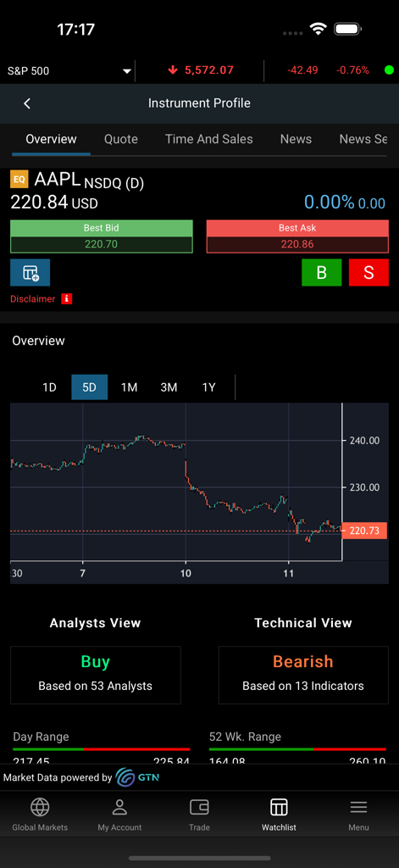Tap the Best Bid 220.70 box
Image resolution: width=399 pixels, height=868 pixels.
coord(102,236)
